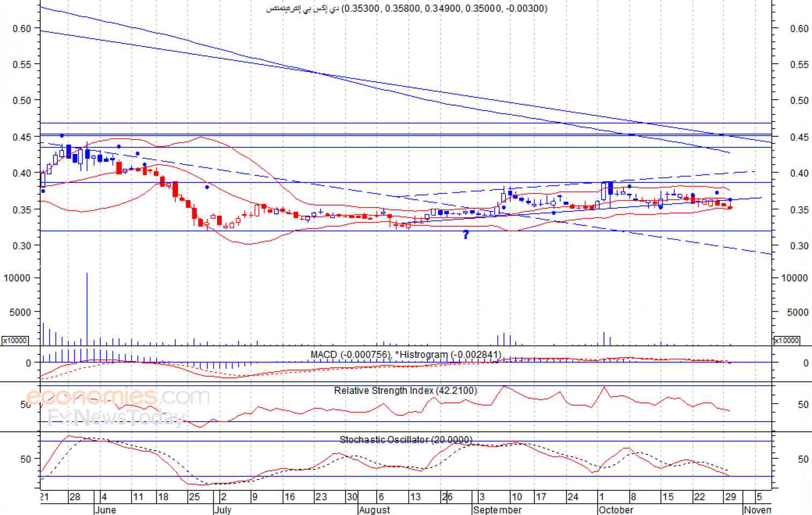
Task: Click the x10000 multiplier box on the left
Action: [x=15, y=341]
